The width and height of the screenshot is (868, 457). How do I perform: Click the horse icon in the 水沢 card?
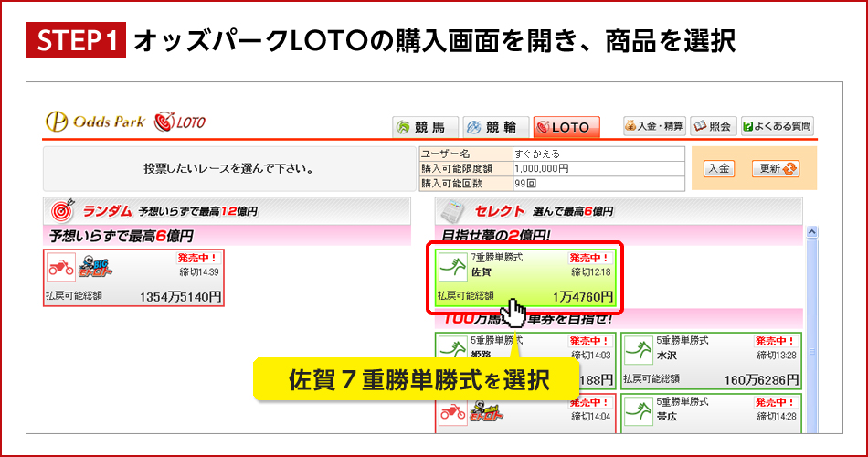[639, 351]
